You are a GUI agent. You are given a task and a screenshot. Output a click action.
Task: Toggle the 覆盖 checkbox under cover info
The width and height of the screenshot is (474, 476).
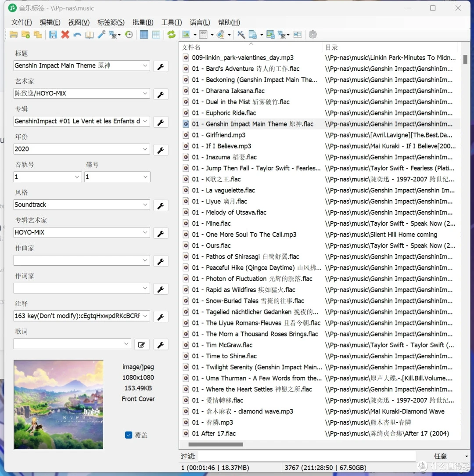pyautogui.click(x=129, y=435)
